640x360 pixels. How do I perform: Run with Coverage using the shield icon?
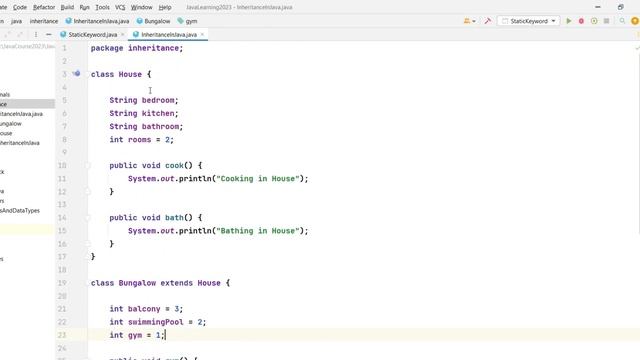(594, 21)
